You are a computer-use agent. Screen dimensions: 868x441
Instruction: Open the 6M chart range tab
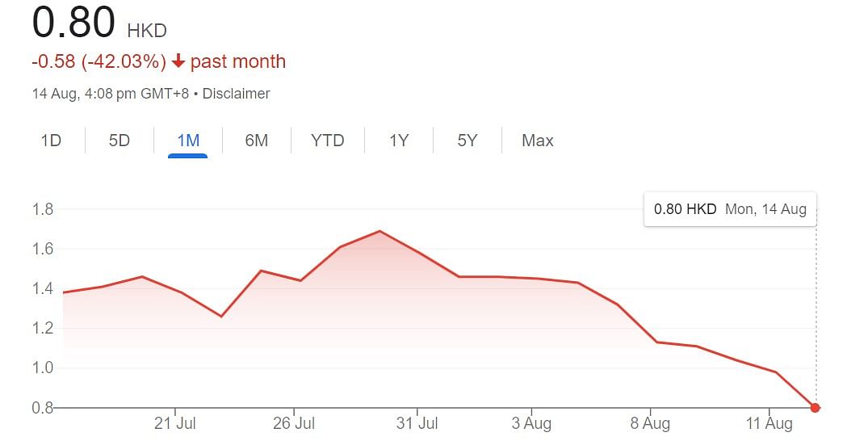(256, 141)
